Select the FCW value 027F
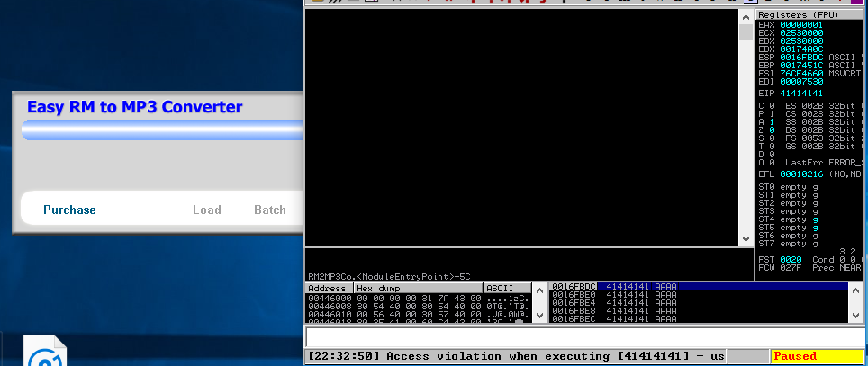Image resolution: width=868 pixels, height=366 pixels. click(791, 268)
